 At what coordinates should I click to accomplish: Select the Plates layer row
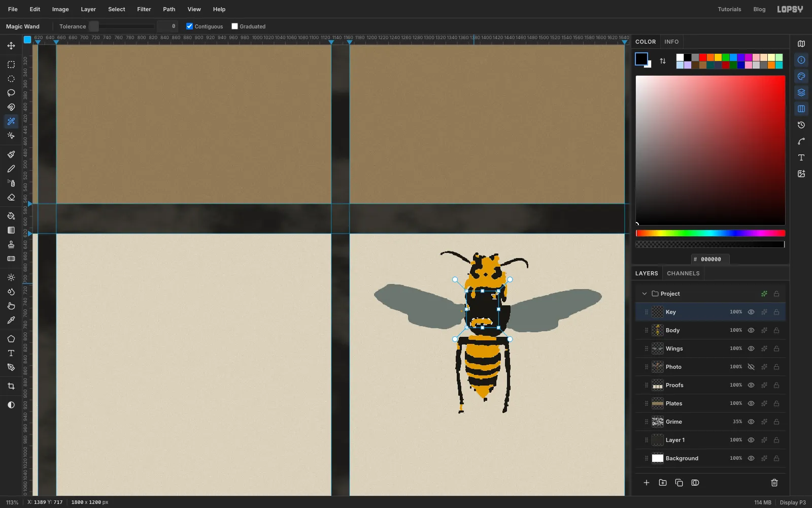710,403
